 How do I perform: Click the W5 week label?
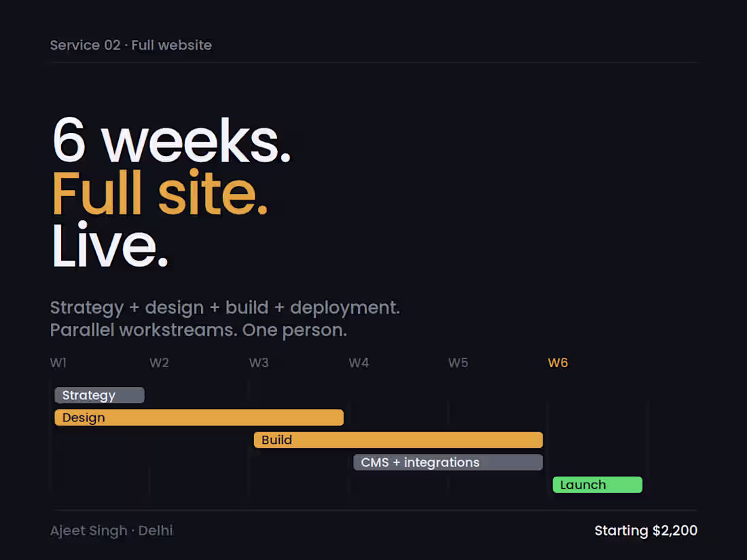pyautogui.click(x=458, y=363)
